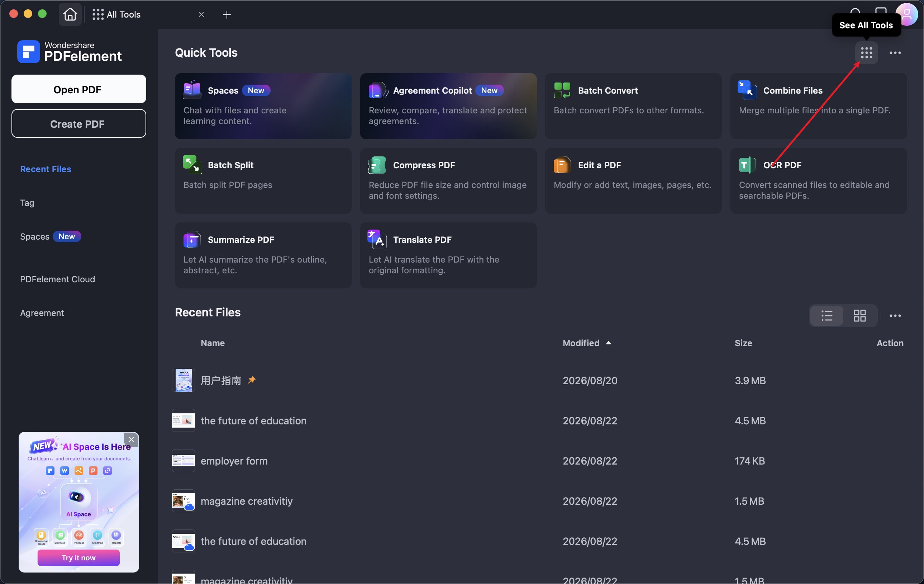Screen dimensions: 924x584
Task: Open a new tab with plus icon
Action: pos(227,15)
